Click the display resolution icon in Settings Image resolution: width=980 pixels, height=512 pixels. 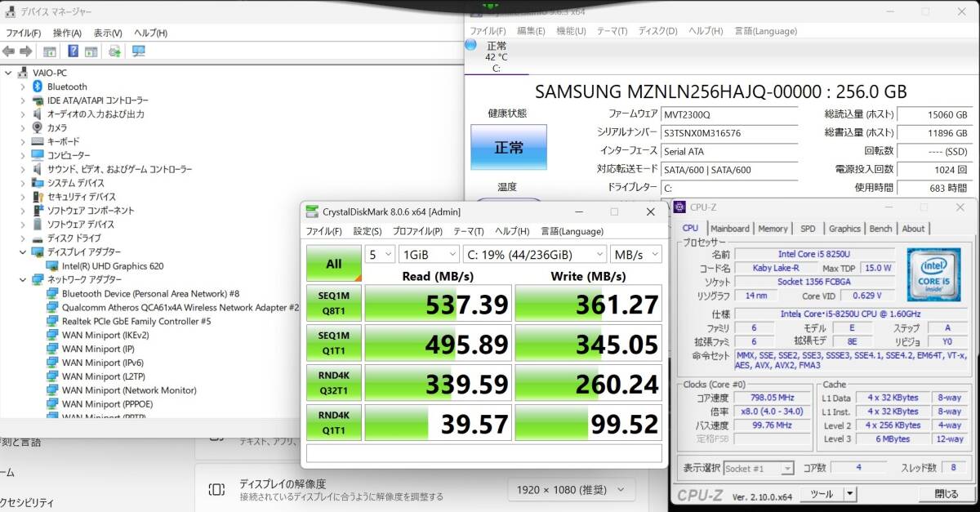click(x=216, y=489)
